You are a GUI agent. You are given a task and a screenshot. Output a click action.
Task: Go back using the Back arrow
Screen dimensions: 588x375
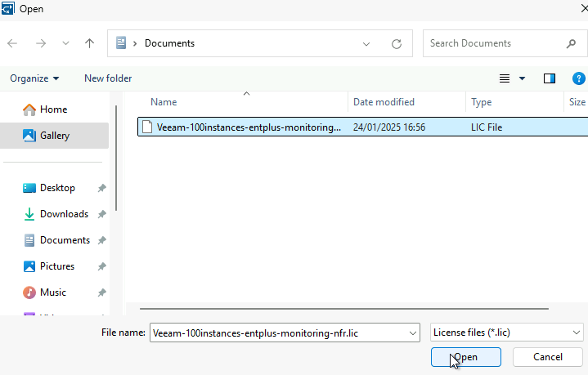pos(12,43)
